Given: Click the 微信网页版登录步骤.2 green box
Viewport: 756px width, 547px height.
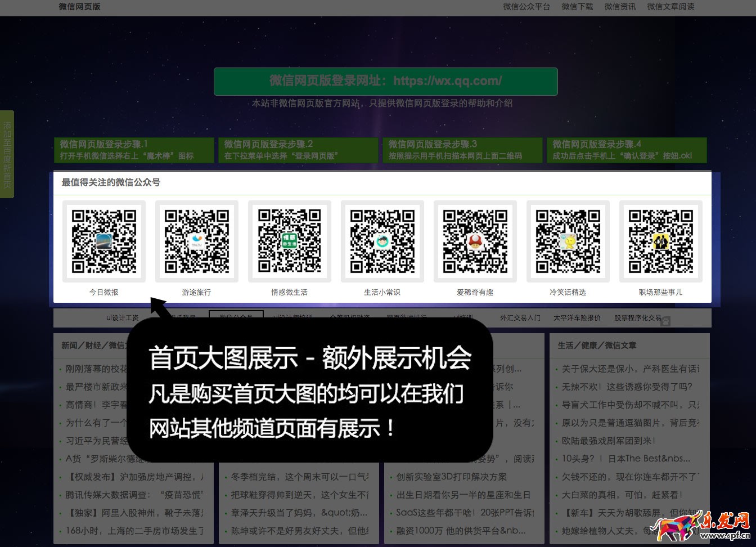Looking at the screenshot, I should click(x=298, y=150).
